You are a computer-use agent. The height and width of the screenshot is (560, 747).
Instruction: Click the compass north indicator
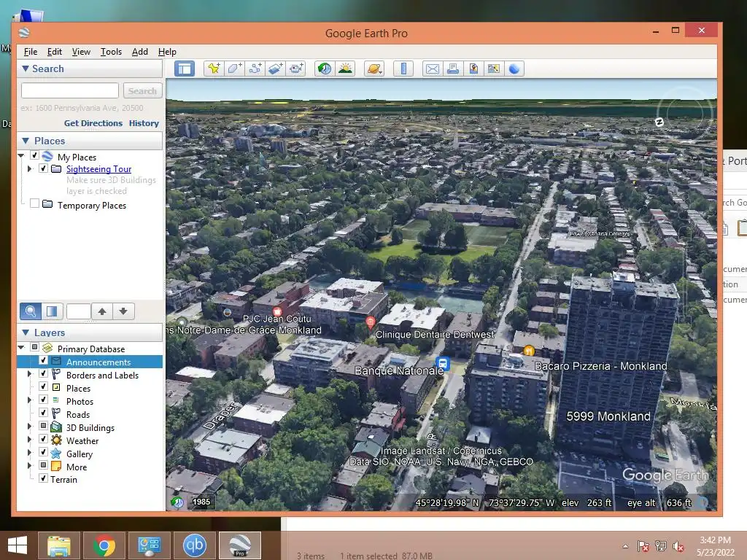tap(659, 122)
